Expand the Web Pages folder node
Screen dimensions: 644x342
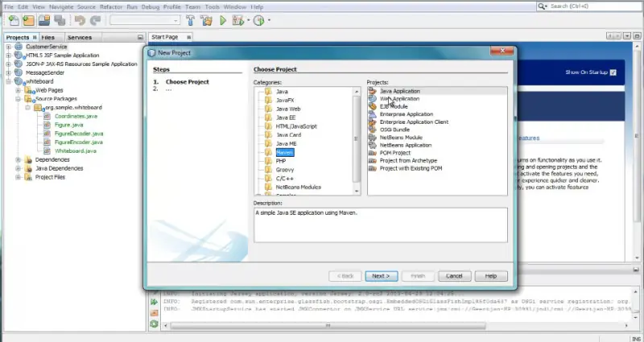point(18,90)
